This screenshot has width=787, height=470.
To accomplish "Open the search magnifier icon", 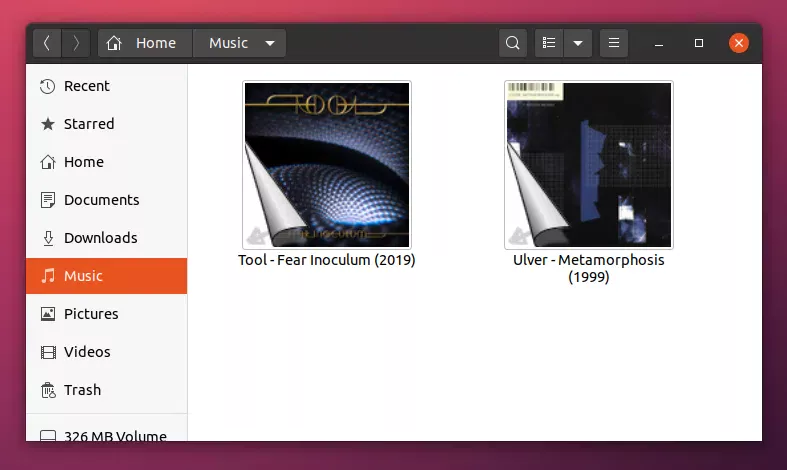I will [513, 43].
